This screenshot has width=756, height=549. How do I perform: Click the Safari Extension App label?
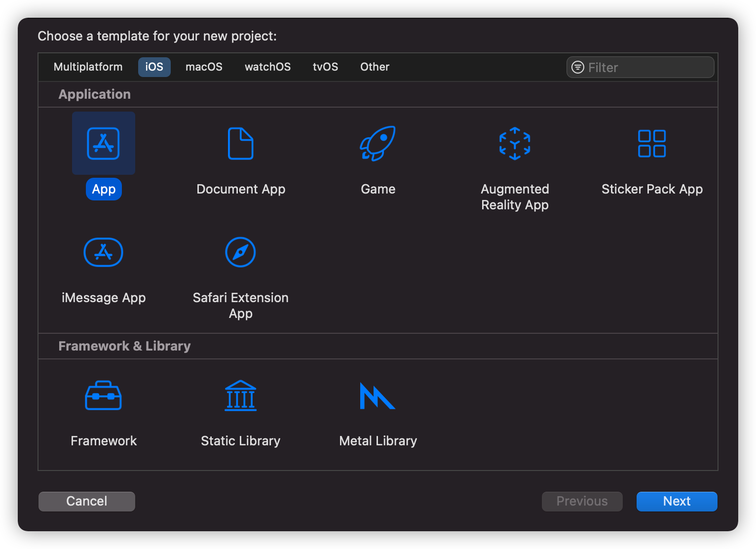tap(240, 306)
